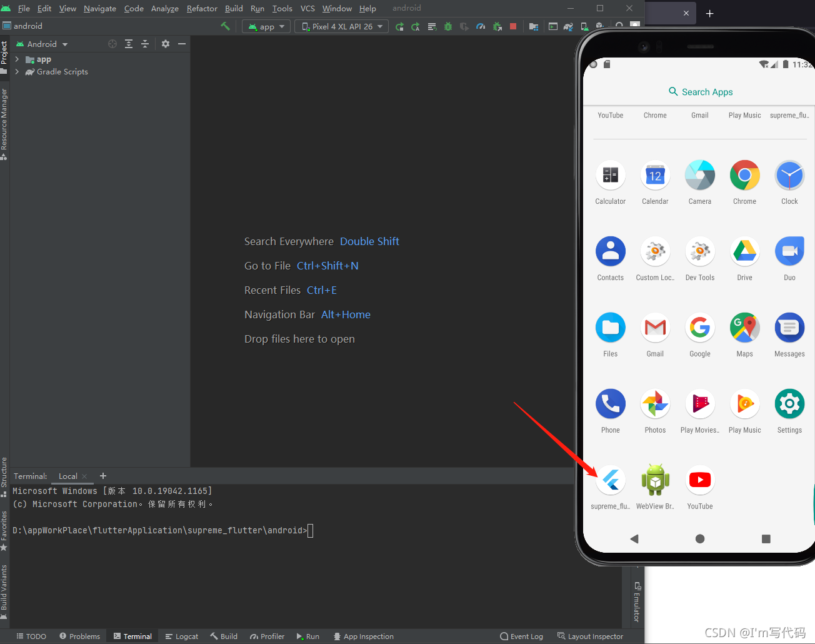Switch to the Logcat tool window

coord(181,636)
